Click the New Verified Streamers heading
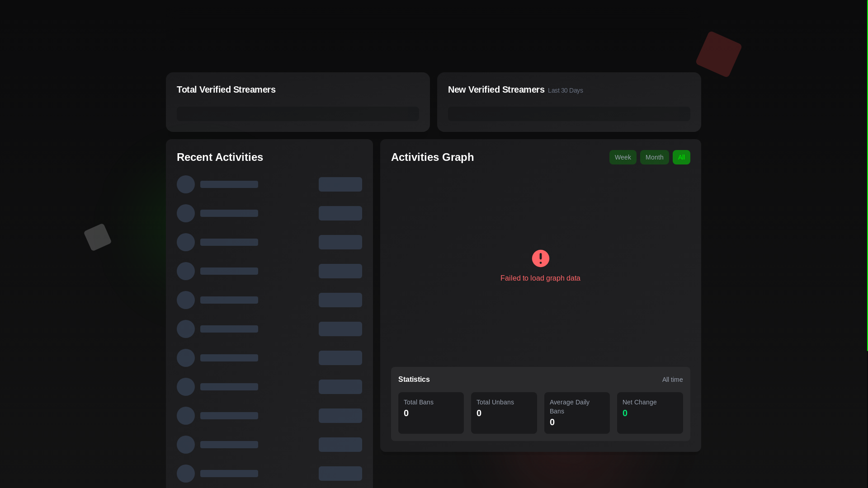The height and width of the screenshot is (488, 868). click(496, 89)
